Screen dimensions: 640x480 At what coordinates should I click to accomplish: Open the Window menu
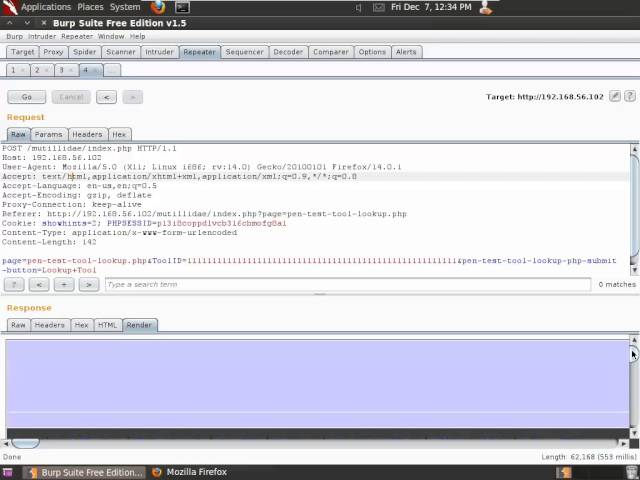pos(111,36)
